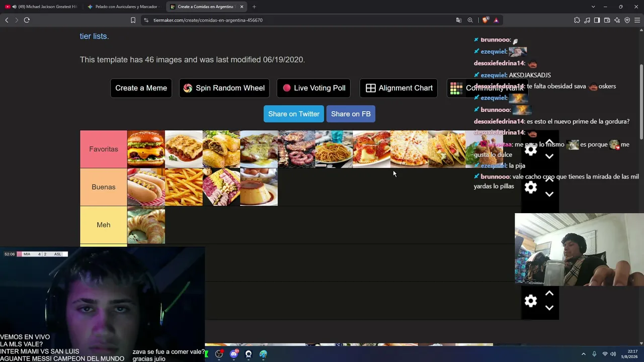Expand the tab search dropdown arrow
The height and width of the screenshot is (362, 644).
593,7
